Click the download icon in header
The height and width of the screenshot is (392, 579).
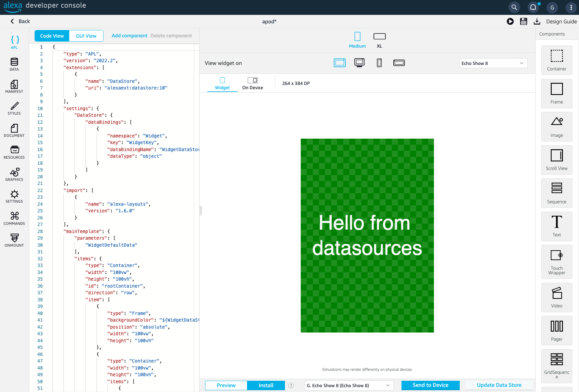point(537,21)
